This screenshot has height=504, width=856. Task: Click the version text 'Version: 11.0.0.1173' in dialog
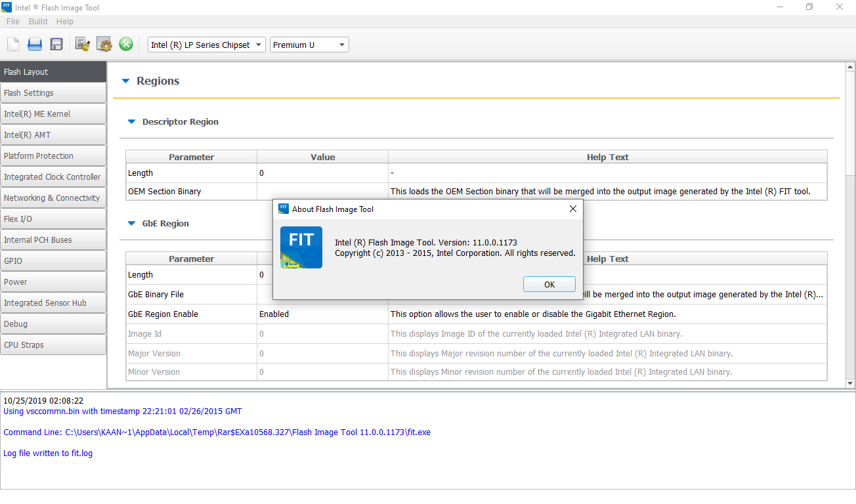478,243
